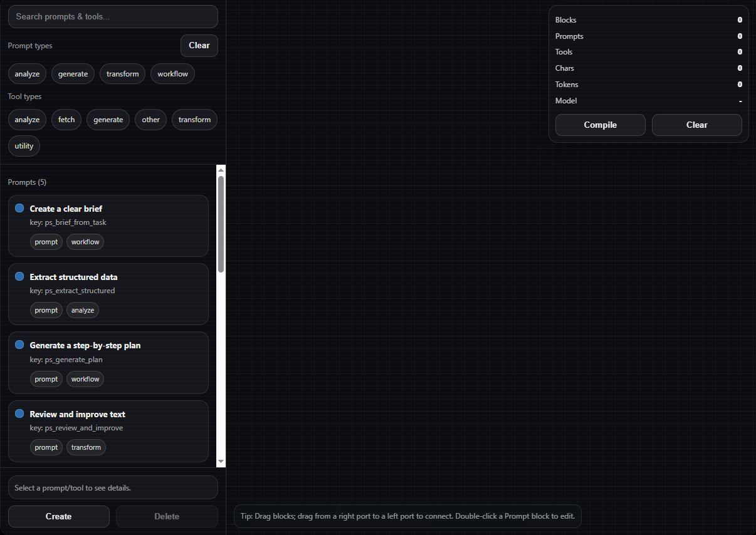Click the 'Search prompts & tools' input field
The height and width of the screenshot is (535, 756).
coord(113,16)
